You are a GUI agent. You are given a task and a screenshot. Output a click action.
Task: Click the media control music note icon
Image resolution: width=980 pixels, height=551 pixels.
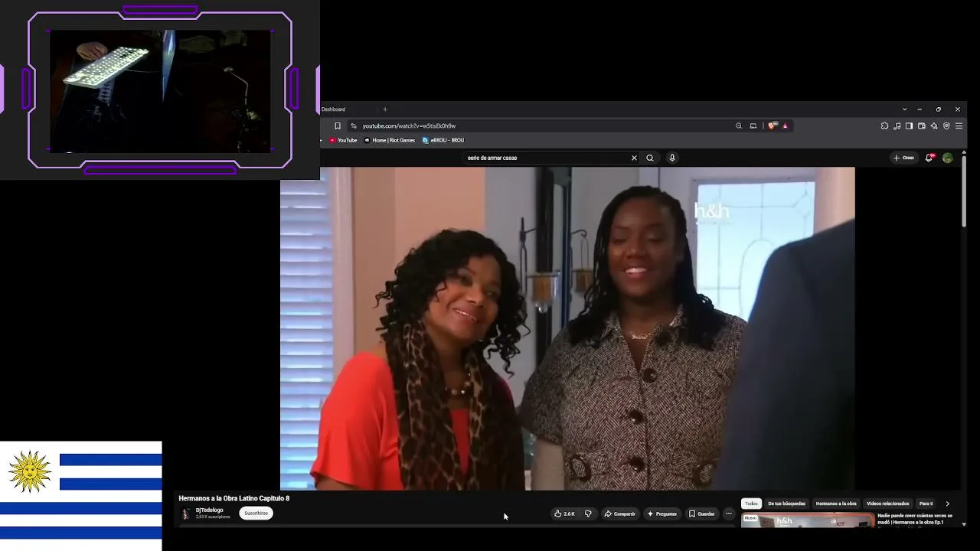(897, 126)
